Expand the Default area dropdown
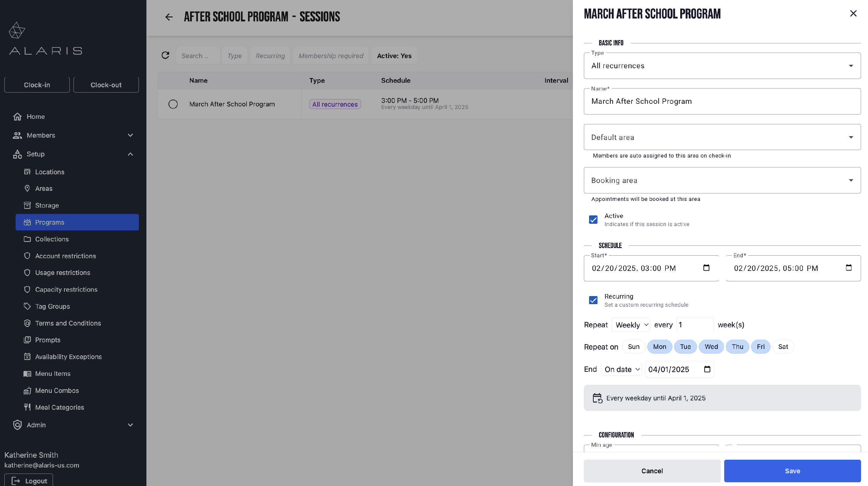Viewport: 868px width, 486px height. click(x=722, y=137)
